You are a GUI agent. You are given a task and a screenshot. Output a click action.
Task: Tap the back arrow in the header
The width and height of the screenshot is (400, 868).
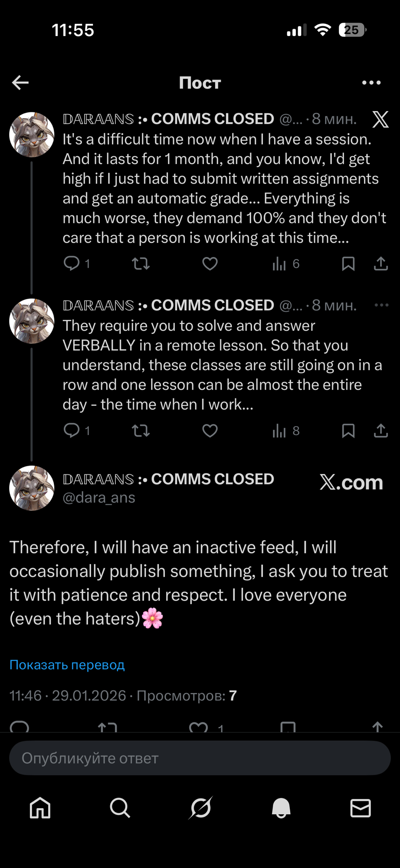pos(20,82)
